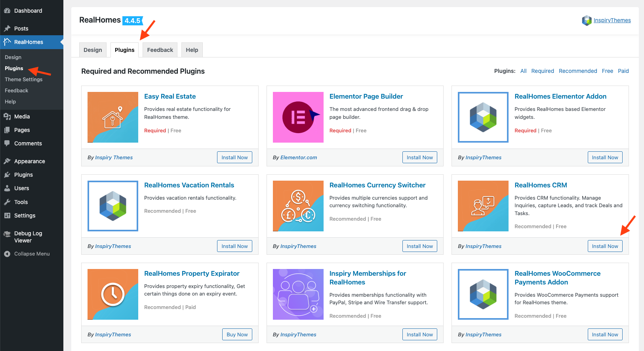Click the Dashboard gauge icon in sidebar
Screen dimensions: 644x351
(7, 11)
